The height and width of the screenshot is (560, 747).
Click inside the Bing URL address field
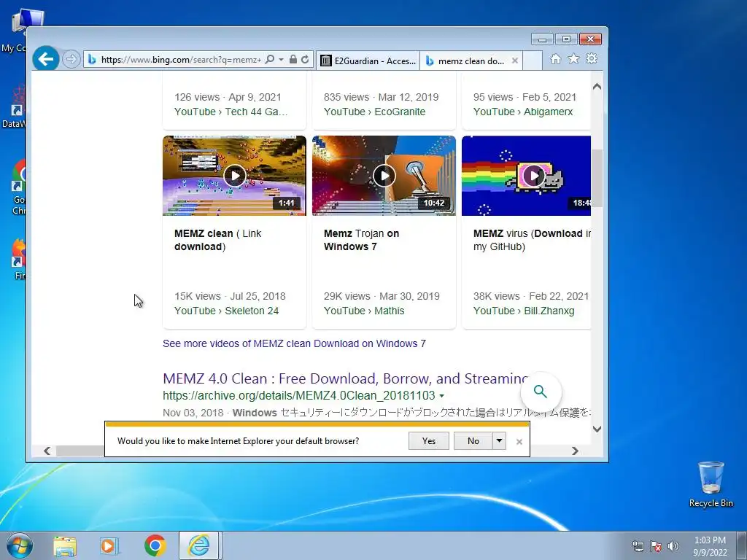181,60
